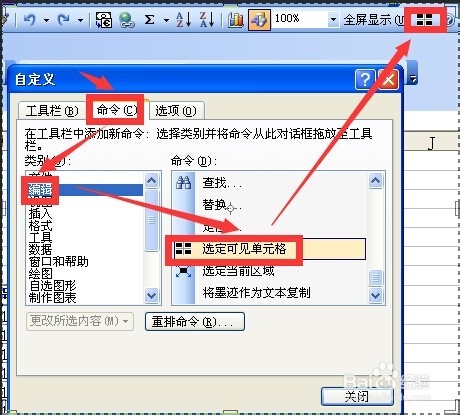The width and height of the screenshot is (460, 415).
Task: Click the euro conversion toolbar icon
Action: coord(104,20)
